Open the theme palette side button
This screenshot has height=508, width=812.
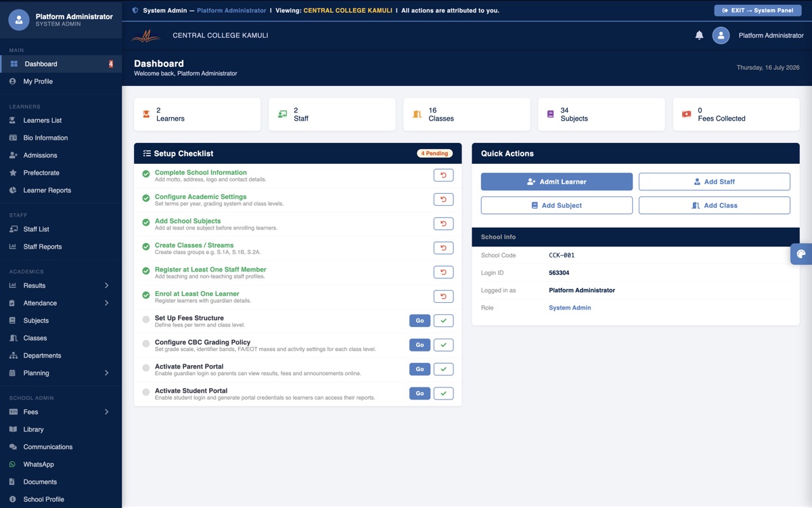[x=801, y=254]
